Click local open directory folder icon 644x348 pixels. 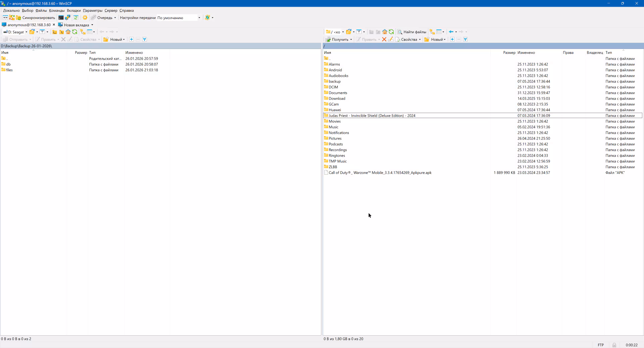(32, 32)
